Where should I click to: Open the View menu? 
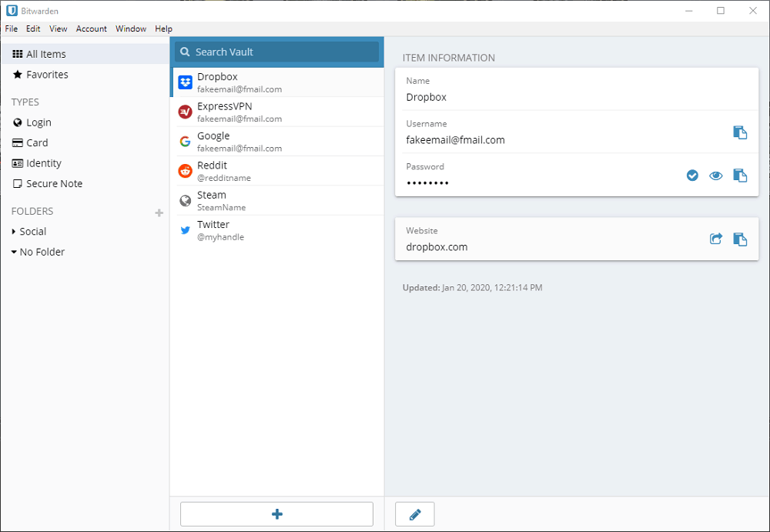click(x=58, y=29)
